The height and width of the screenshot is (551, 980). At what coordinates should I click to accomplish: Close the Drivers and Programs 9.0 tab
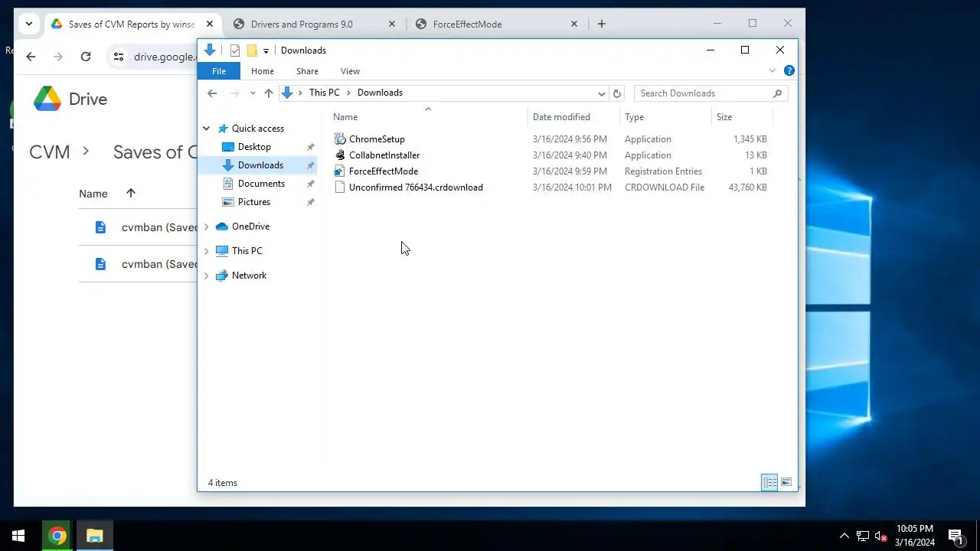(392, 24)
